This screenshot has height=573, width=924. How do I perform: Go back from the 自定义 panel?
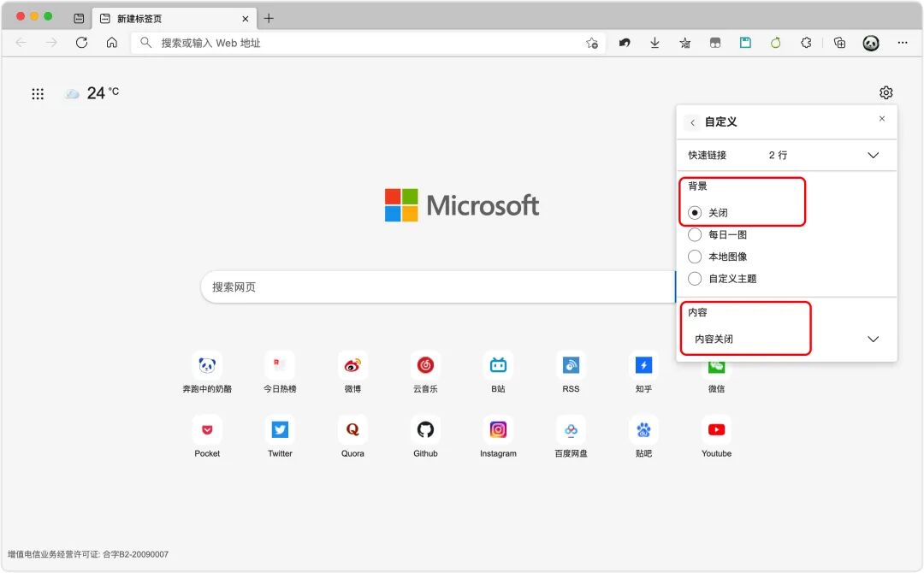pos(692,122)
